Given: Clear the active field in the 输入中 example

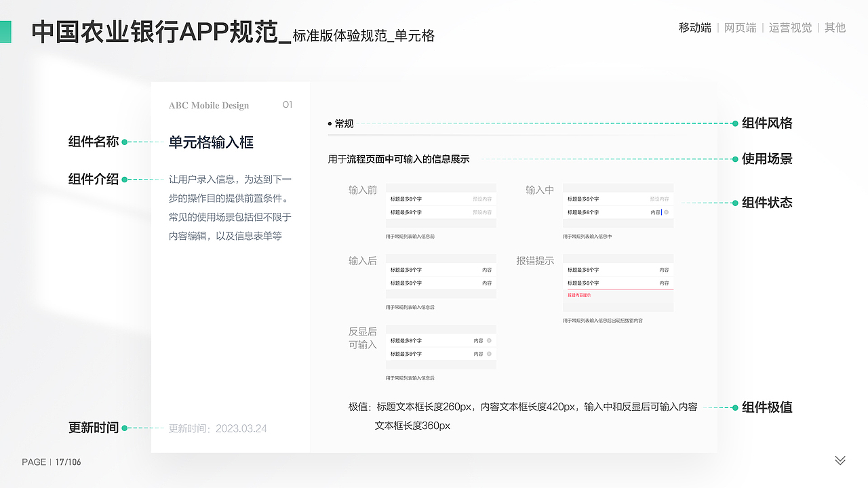Looking at the screenshot, I should tap(667, 212).
